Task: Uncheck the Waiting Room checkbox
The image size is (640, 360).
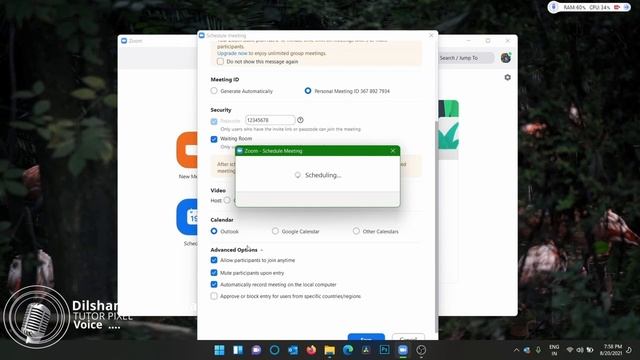Action: [x=214, y=139]
